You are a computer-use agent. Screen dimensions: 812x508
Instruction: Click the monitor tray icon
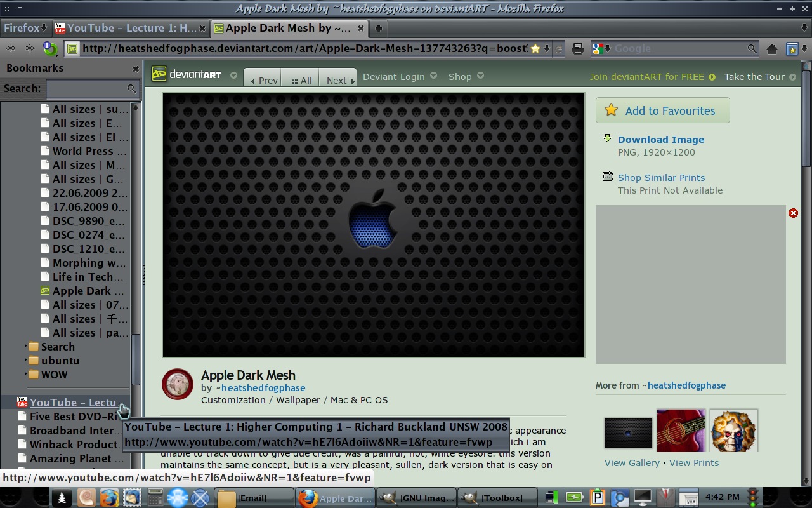coord(642,497)
